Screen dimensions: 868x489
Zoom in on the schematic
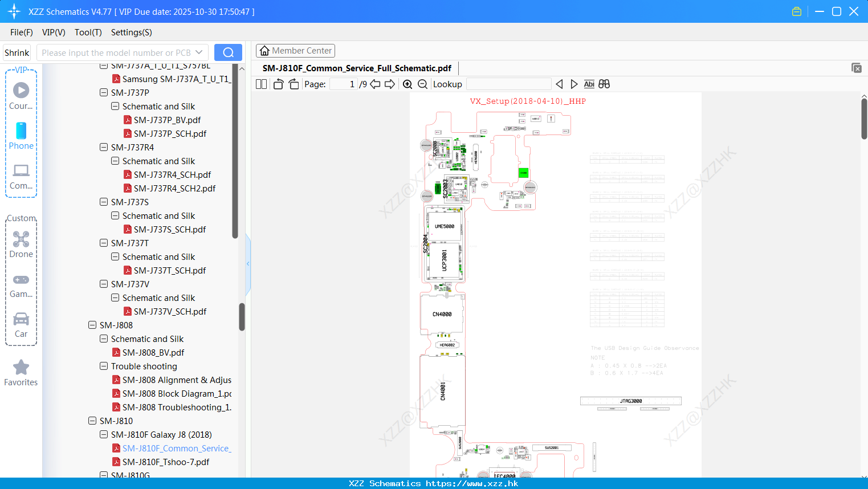coord(407,84)
